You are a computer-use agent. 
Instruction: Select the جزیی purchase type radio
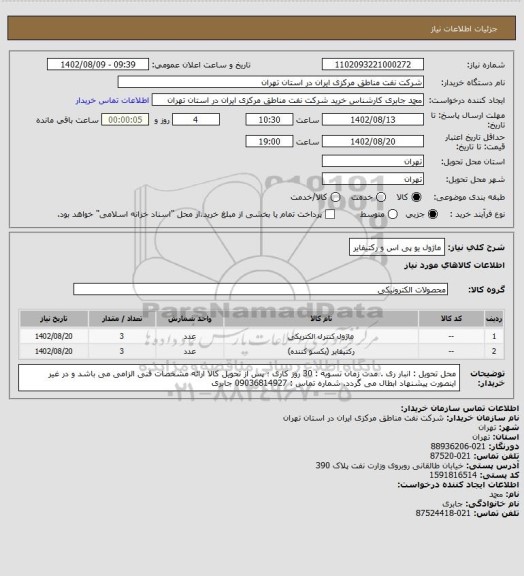[x=434, y=214]
